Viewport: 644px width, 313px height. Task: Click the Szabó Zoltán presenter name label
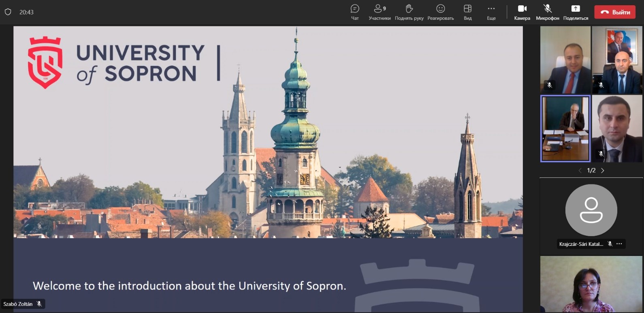(18, 304)
